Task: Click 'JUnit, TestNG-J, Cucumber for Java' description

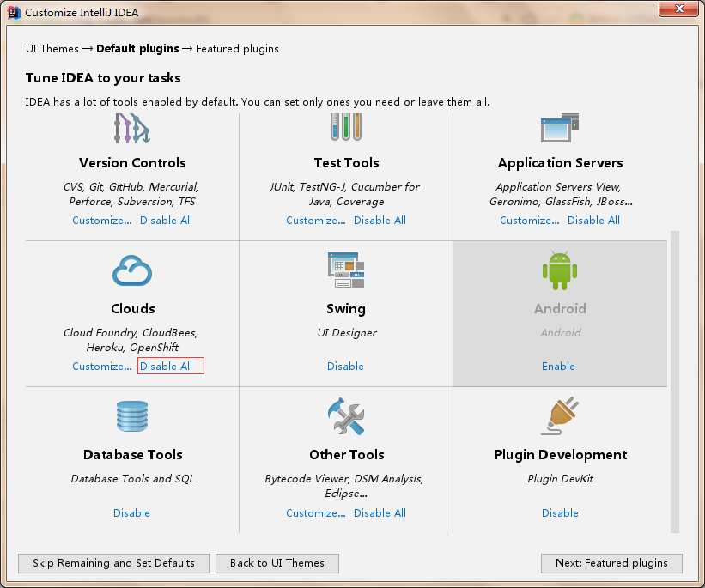Action: click(x=344, y=194)
